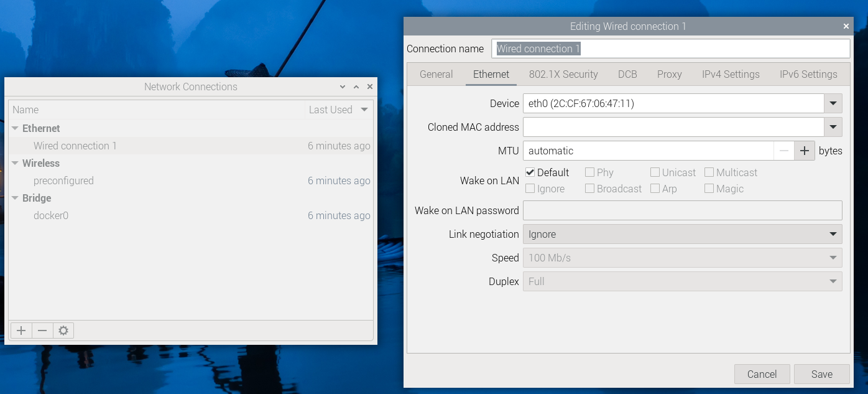
Task: Add a new network connection
Action: point(21,331)
